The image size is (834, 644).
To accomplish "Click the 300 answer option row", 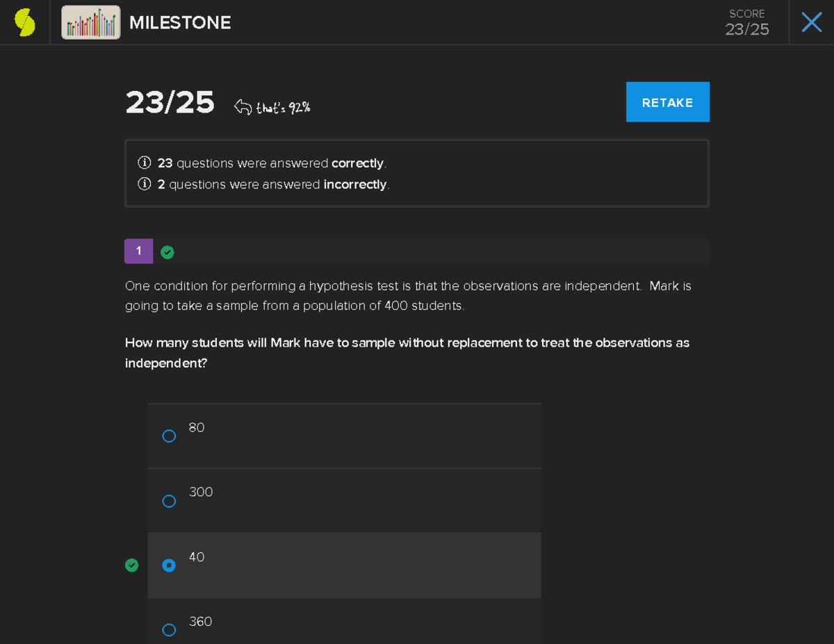I will 344,501.
